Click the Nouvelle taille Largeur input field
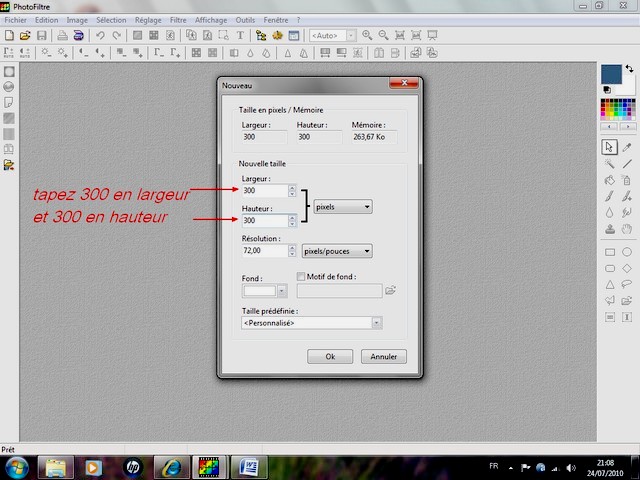The width and height of the screenshot is (640, 480). (265, 191)
